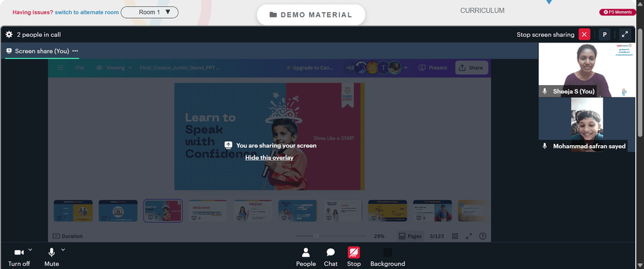This screenshot has width=644, height=269.
Task: Click switch to alternate room link
Action: pyautogui.click(x=87, y=12)
